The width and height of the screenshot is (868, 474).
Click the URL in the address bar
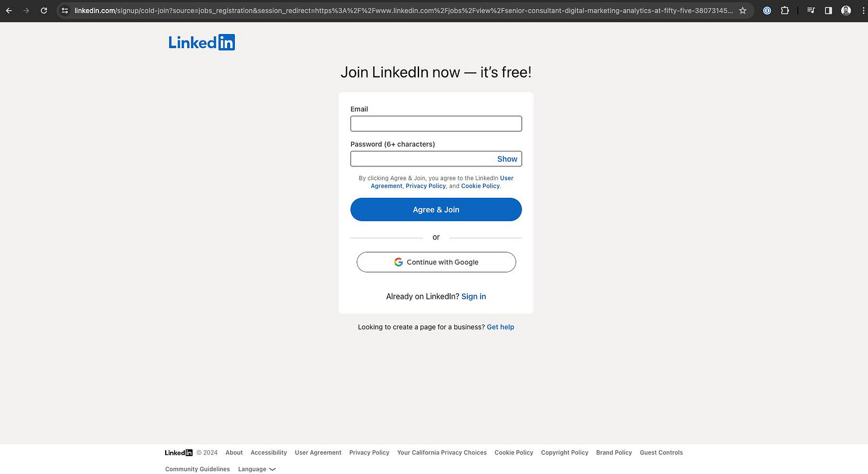point(404,11)
